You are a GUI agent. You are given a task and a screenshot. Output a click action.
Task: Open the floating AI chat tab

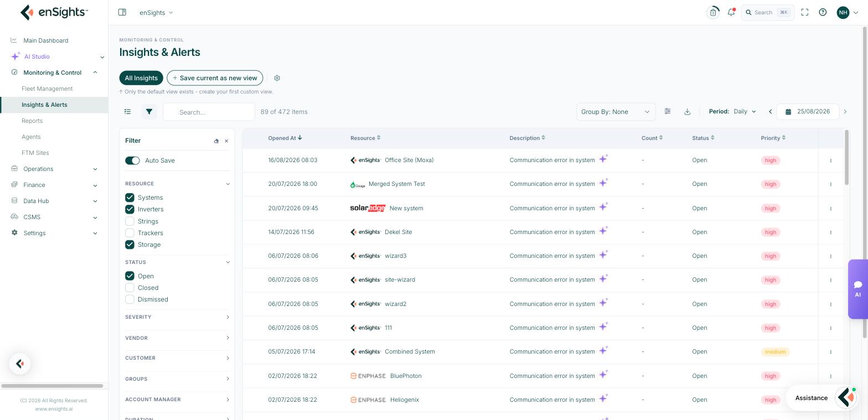click(857, 289)
